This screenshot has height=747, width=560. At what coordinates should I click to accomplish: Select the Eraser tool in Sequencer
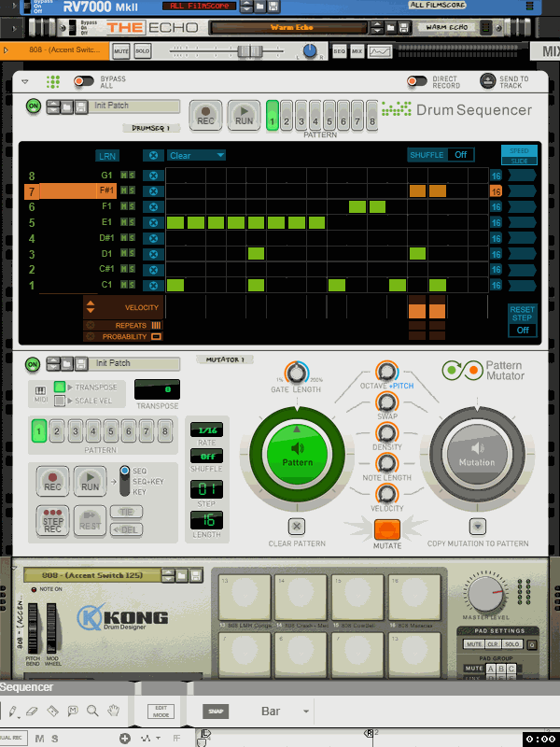32,712
